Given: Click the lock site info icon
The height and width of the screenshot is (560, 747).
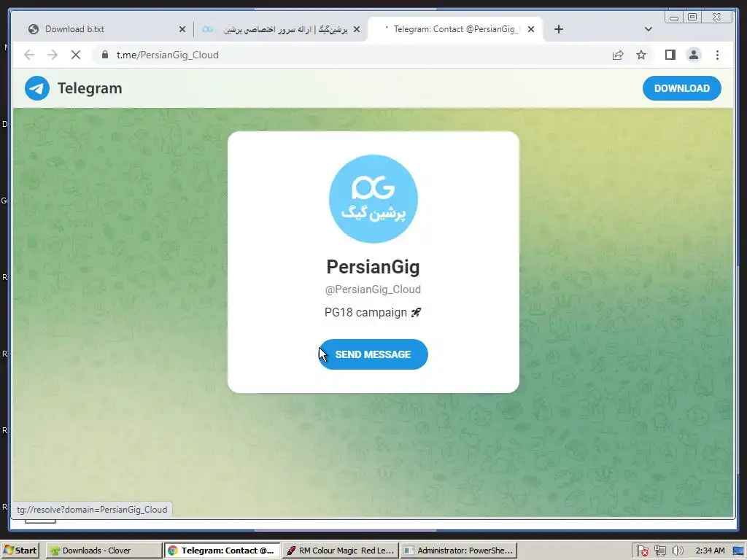Looking at the screenshot, I should [x=105, y=55].
